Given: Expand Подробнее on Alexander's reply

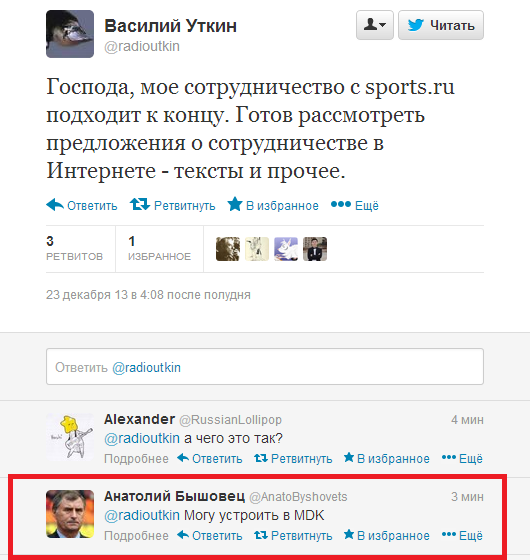Looking at the screenshot, I should click(x=136, y=459).
